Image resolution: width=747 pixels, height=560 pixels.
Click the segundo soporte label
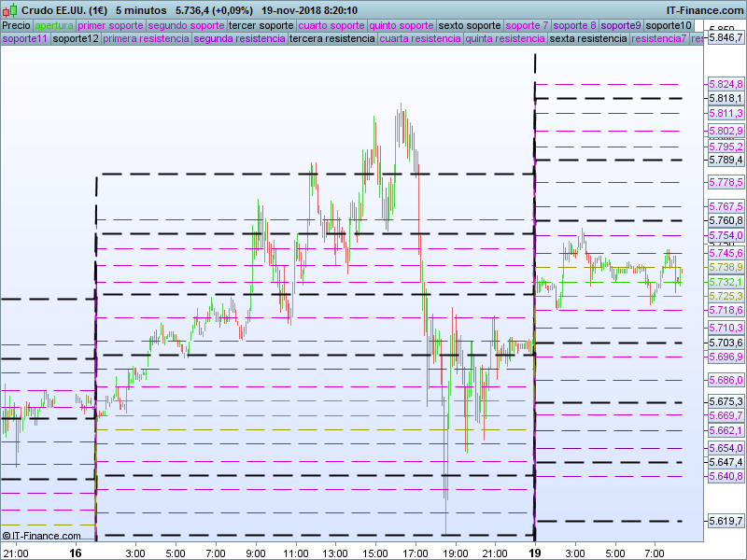[186, 25]
